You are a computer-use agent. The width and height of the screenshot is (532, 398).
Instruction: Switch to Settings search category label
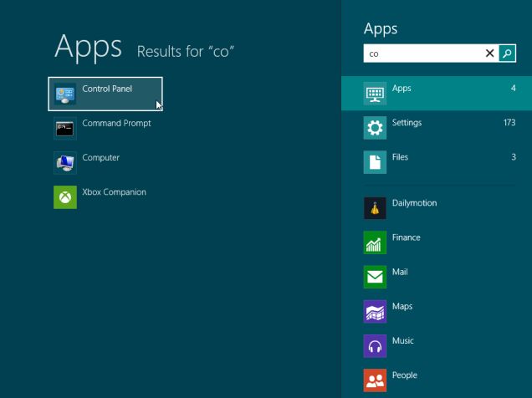(407, 123)
